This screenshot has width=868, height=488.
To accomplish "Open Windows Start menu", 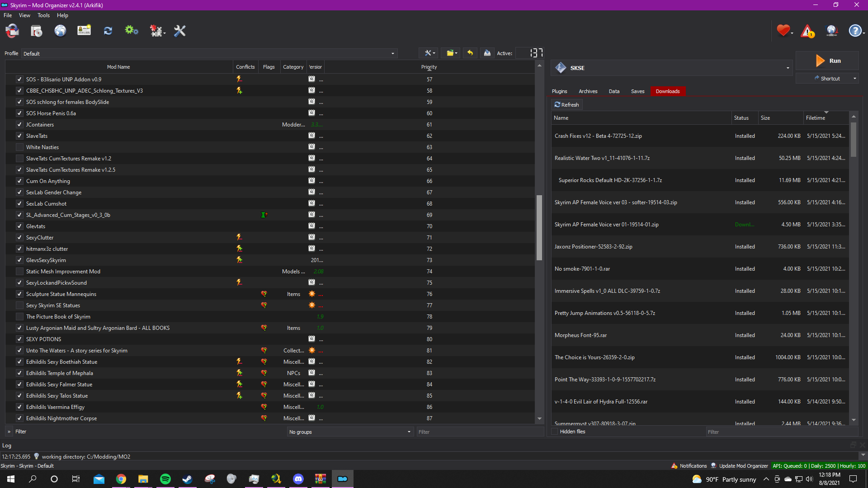I will 11,479.
